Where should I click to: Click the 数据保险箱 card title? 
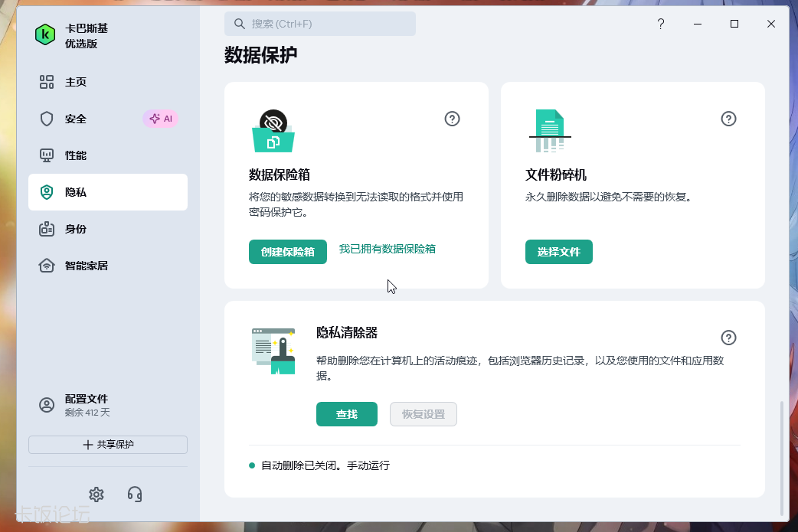280,175
